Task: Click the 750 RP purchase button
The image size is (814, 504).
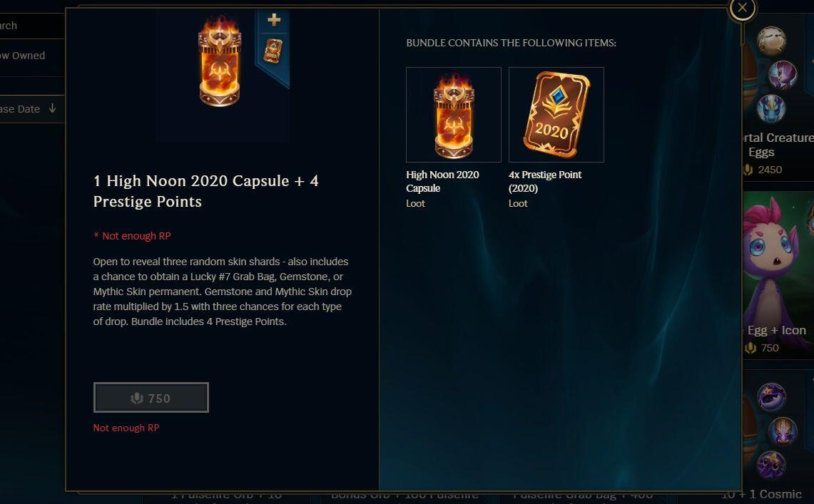Action: click(151, 398)
